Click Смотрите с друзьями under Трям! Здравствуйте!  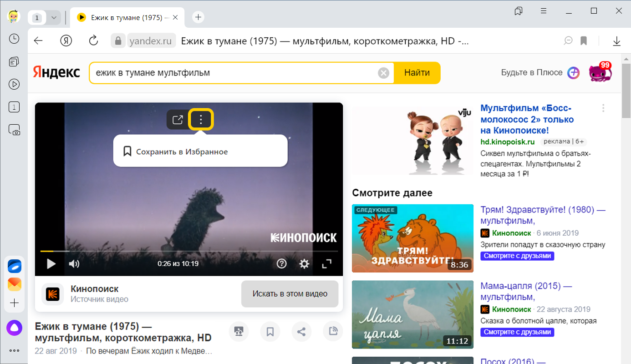click(517, 256)
